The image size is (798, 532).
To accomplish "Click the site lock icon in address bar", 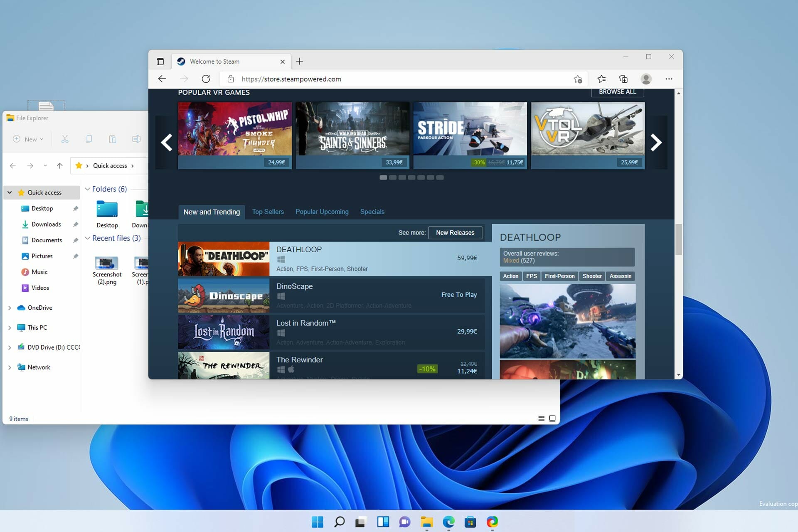I will (x=231, y=79).
